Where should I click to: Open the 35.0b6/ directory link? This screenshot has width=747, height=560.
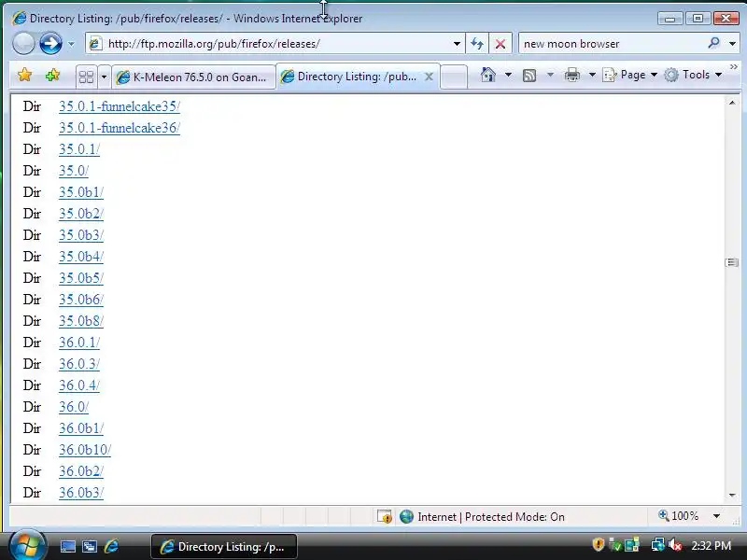point(81,299)
